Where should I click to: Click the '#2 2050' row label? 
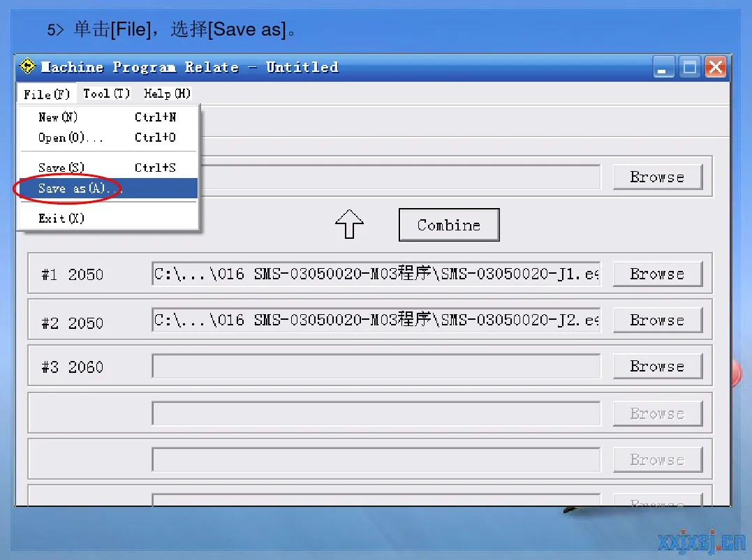73,323
